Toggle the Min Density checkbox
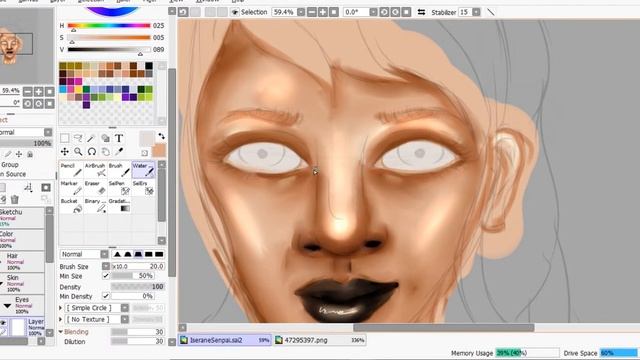The height and width of the screenshot is (360, 640). [106, 296]
